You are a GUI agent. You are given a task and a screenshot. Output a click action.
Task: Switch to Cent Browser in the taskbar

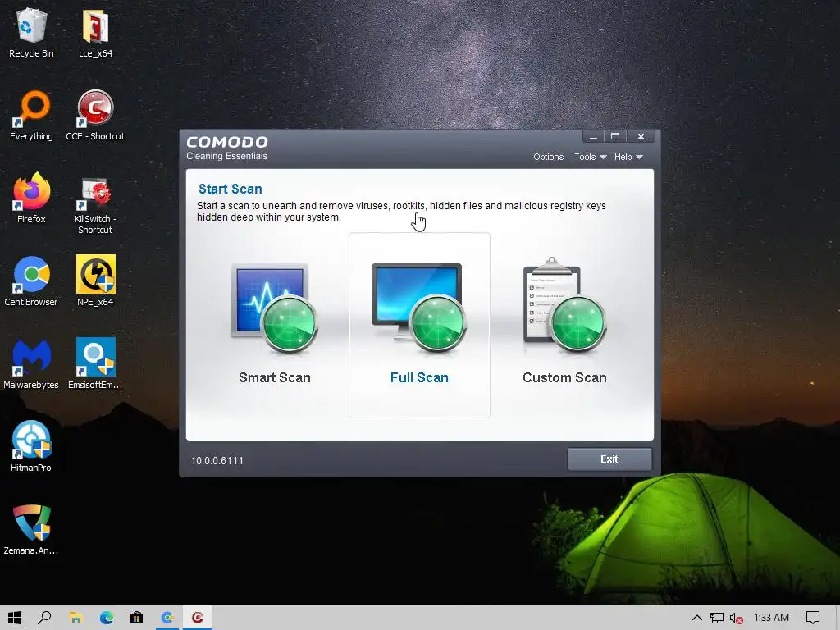167,618
